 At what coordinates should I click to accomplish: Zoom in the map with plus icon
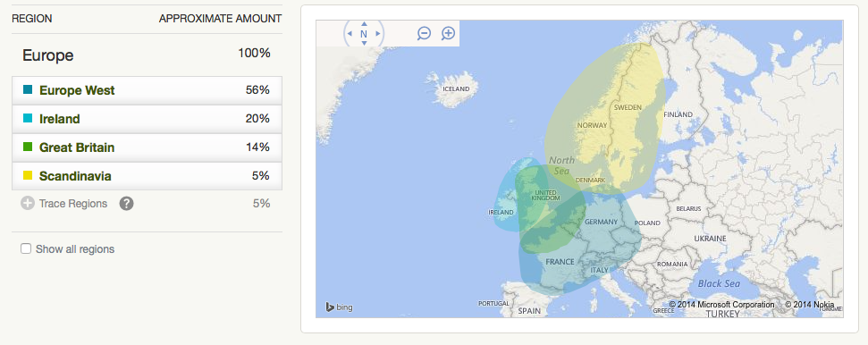pyautogui.click(x=448, y=33)
